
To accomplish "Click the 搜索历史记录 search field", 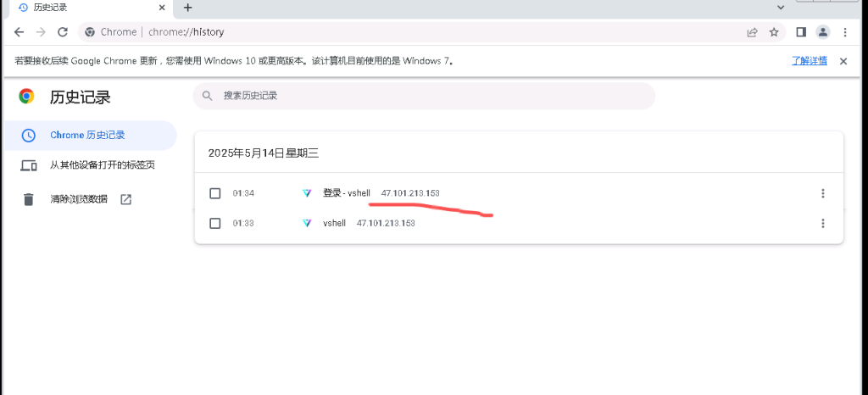I will [424, 96].
